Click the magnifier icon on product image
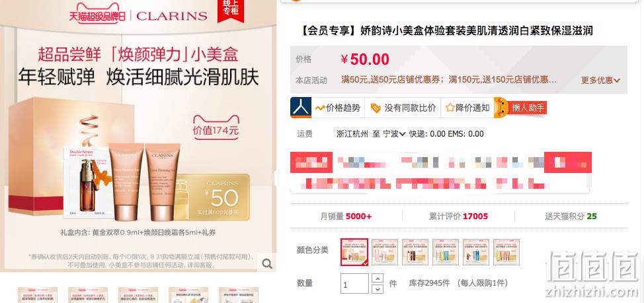 pyautogui.click(x=267, y=263)
